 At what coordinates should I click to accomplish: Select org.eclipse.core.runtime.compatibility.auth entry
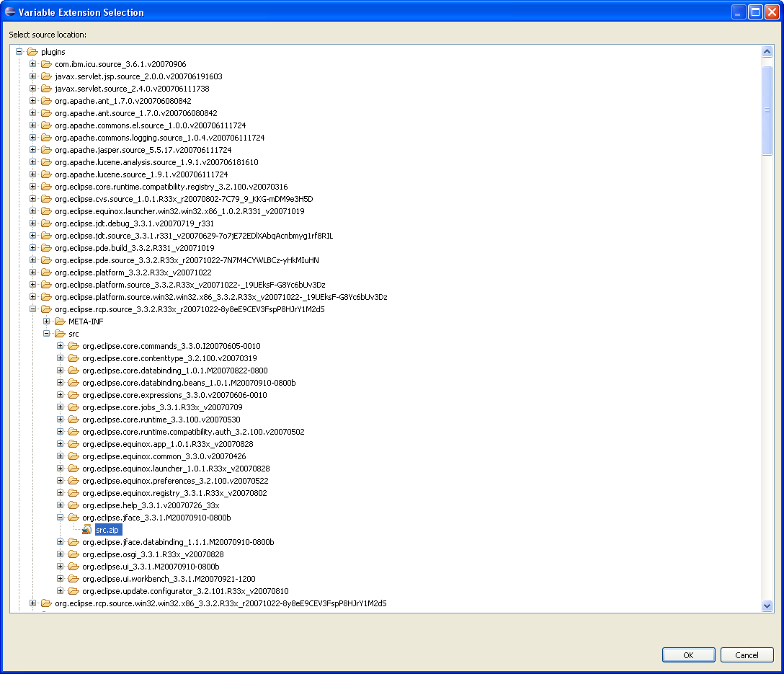[193, 432]
